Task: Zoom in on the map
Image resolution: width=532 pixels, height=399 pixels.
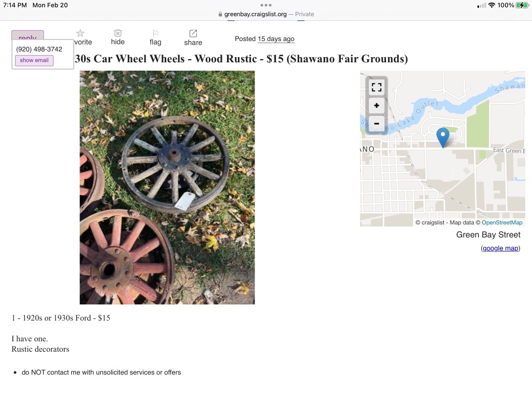Action: (377, 105)
